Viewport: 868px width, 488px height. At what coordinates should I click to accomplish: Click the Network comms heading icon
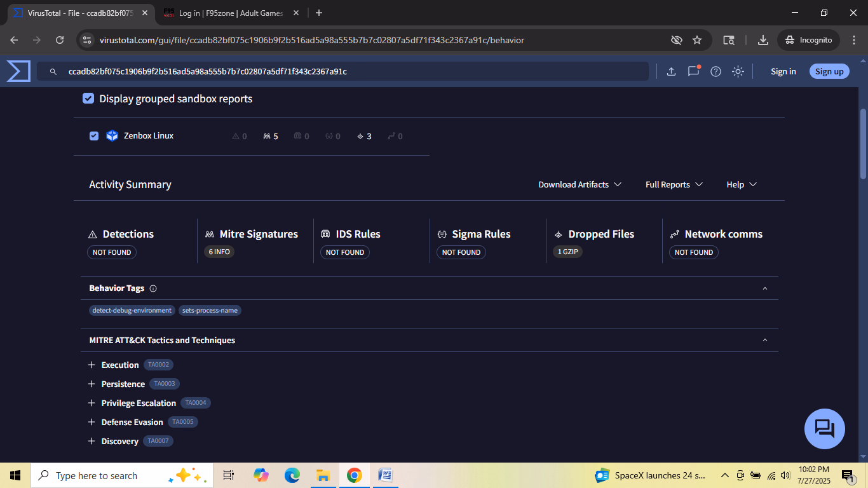(674, 234)
